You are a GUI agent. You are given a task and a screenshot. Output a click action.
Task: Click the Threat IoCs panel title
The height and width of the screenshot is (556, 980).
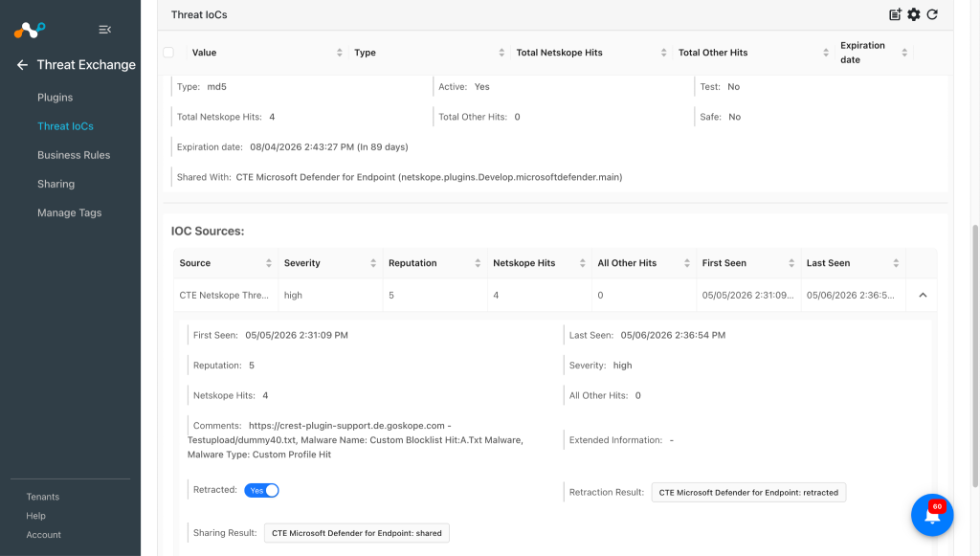[x=199, y=14]
